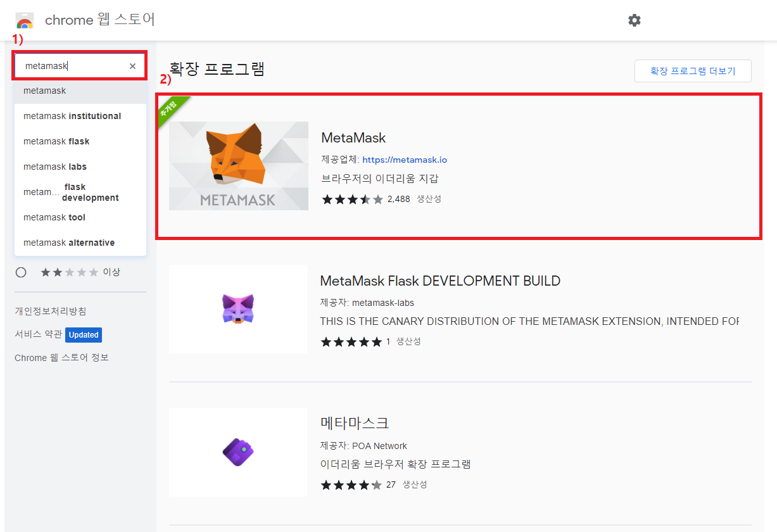Screen dimensions: 777x532
Task: Click the 확장 프로그램 section heading
Action: click(217, 69)
